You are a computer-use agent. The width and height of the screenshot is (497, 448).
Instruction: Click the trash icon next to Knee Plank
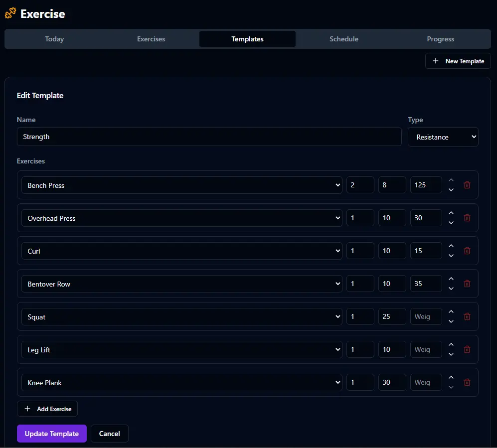click(x=467, y=382)
